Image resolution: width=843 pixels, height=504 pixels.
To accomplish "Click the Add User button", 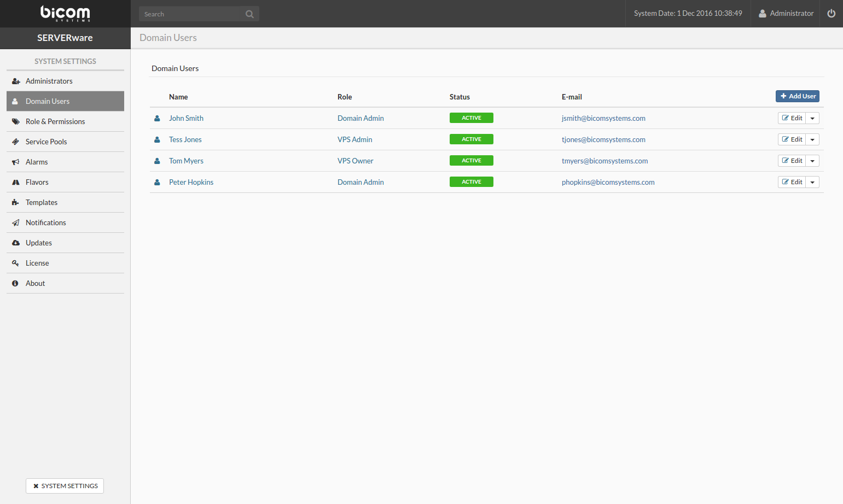I will (x=798, y=96).
